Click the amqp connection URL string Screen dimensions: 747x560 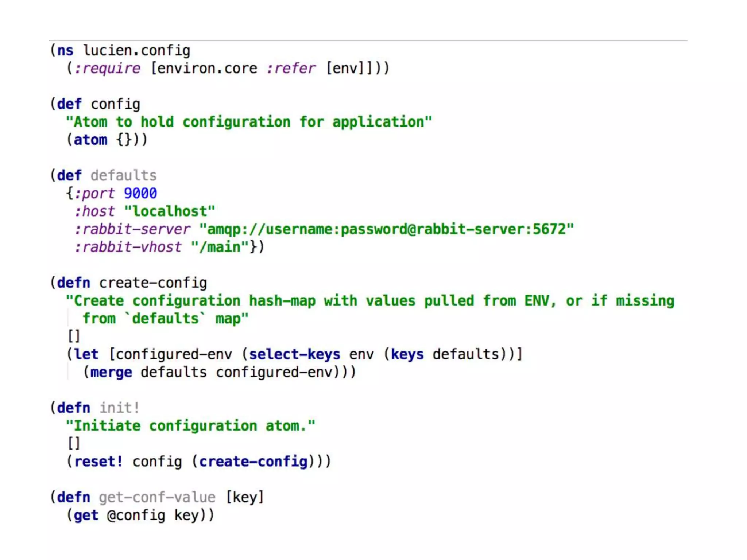click(386, 229)
